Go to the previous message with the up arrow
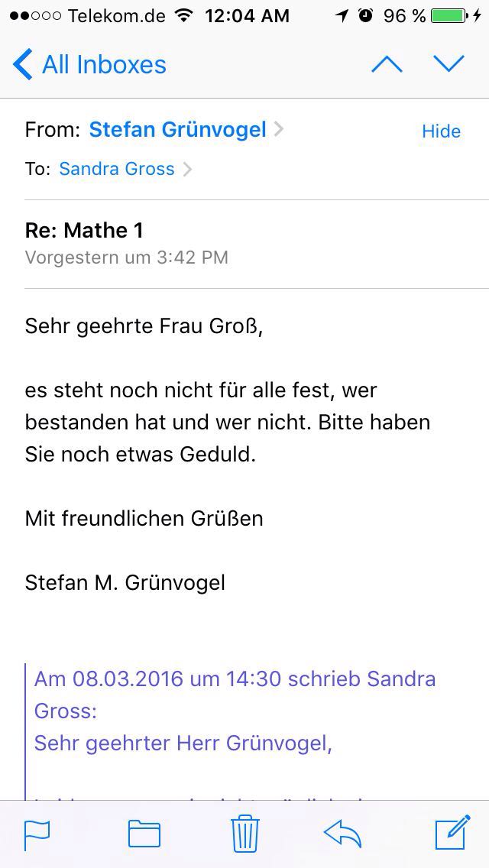Image resolution: width=489 pixels, height=868 pixels. click(387, 64)
